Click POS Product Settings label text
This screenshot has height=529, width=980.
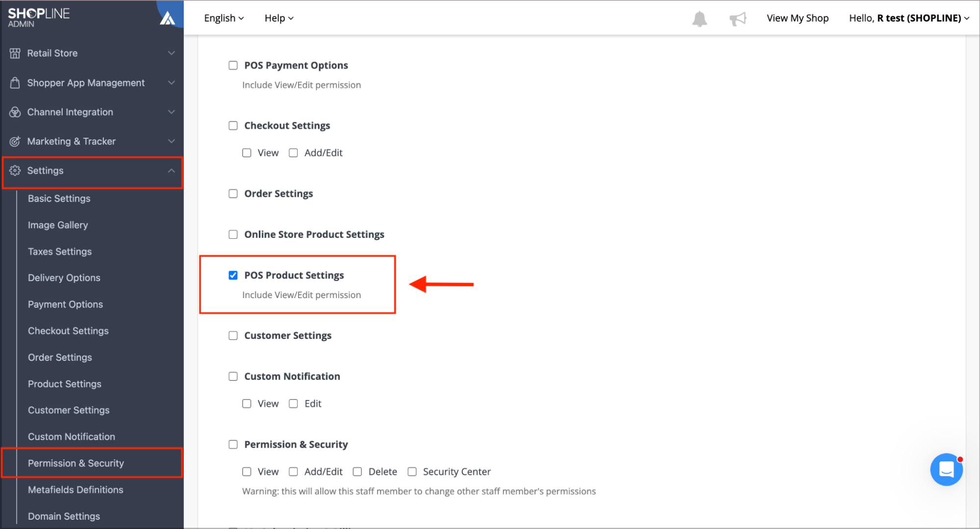294,275
